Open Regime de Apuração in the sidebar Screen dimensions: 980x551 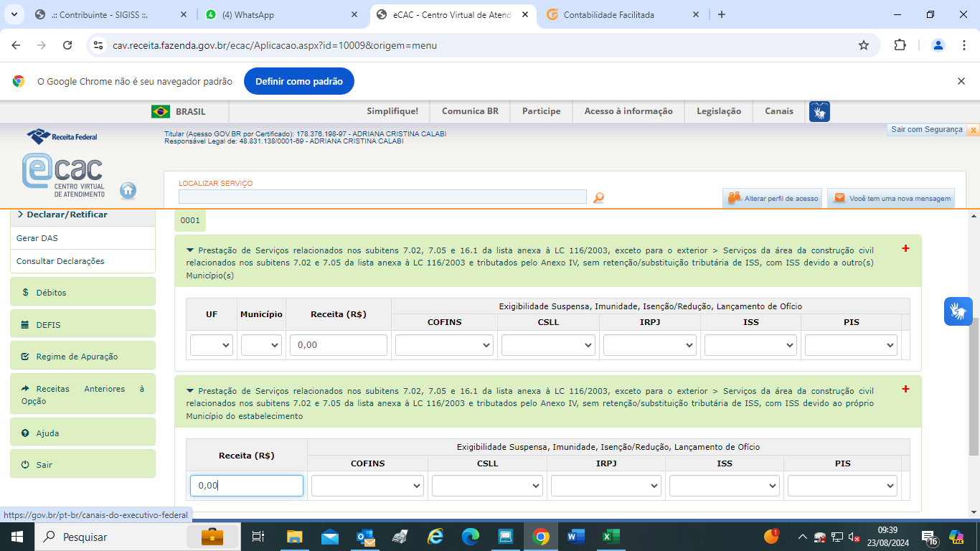pos(83,356)
